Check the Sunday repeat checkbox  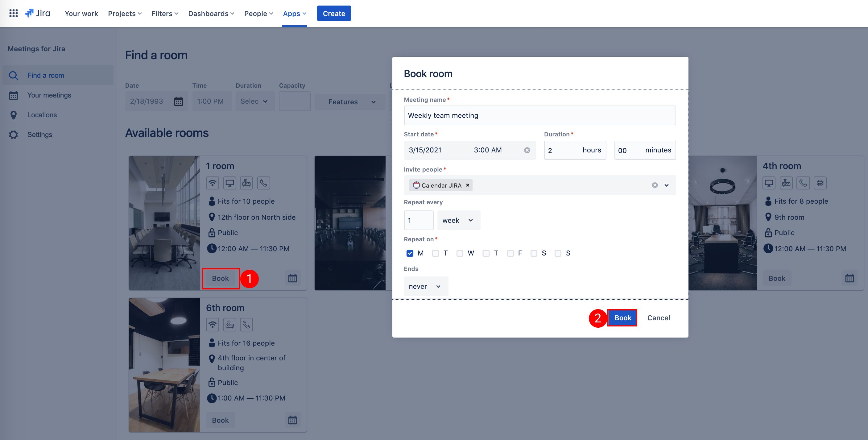(x=558, y=253)
